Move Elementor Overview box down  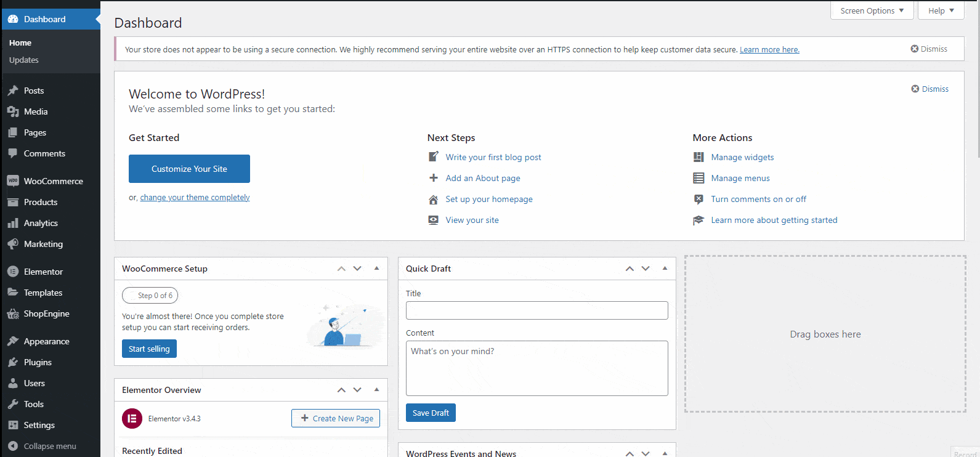(357, 390)
